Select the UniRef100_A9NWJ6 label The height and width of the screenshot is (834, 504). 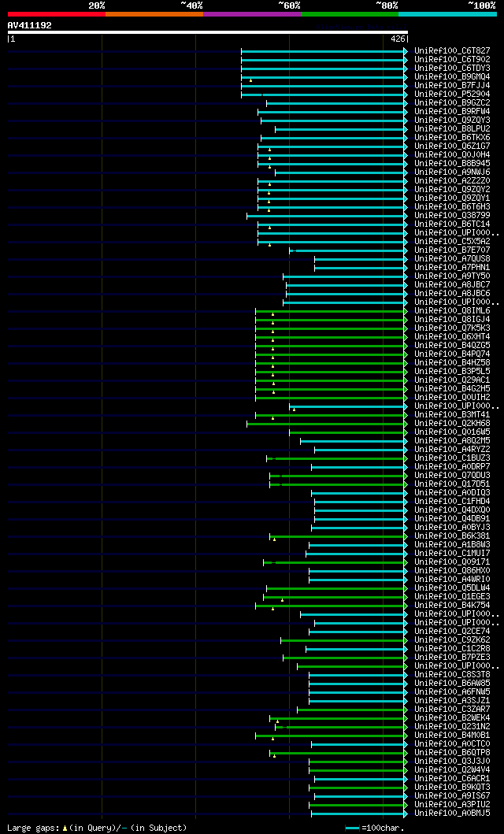tap(453, 172)
